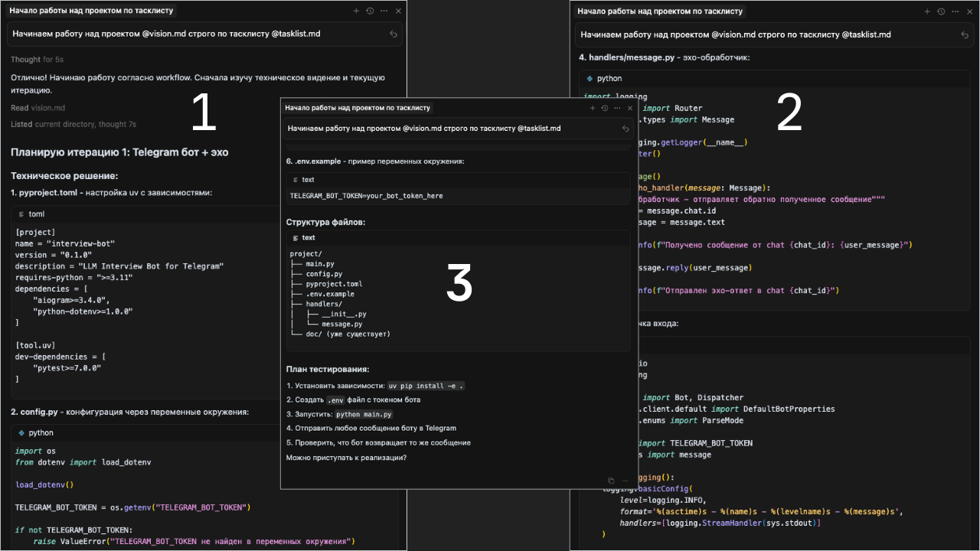Expand the 'Listed current directory' step
Image resolution: width=980 pixels, height=551 pixels.
(73, 124)
